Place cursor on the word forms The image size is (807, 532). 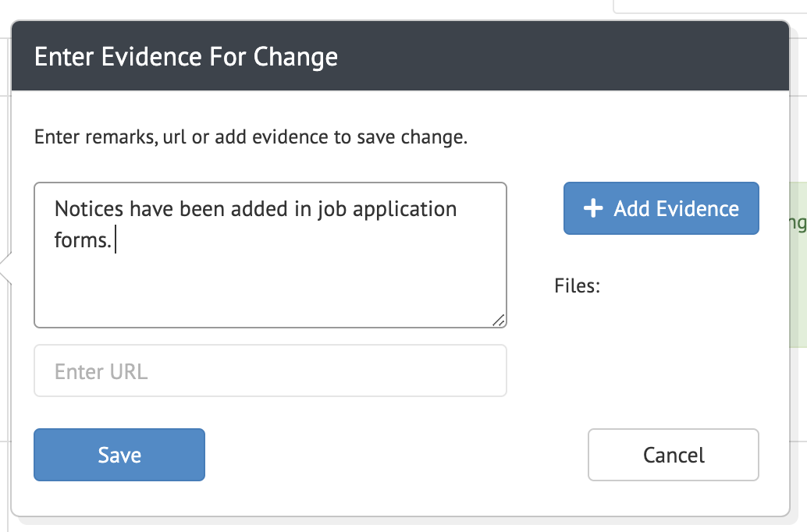coord(83,239)
